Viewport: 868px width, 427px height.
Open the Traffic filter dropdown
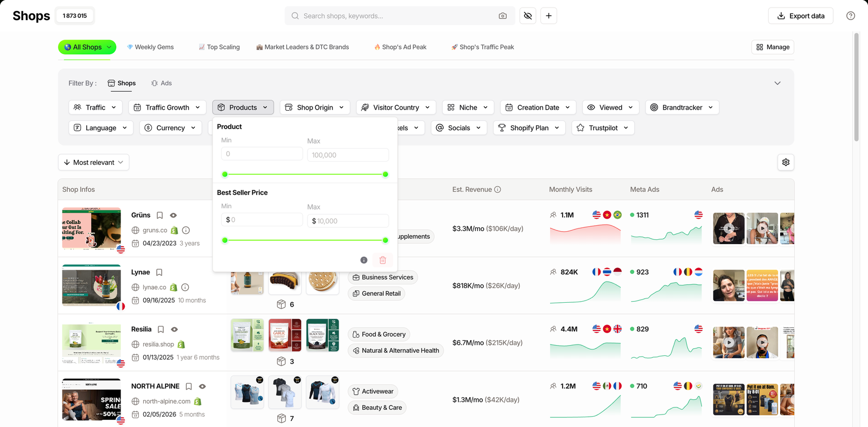pyautogui.click(x=95, y=107)
